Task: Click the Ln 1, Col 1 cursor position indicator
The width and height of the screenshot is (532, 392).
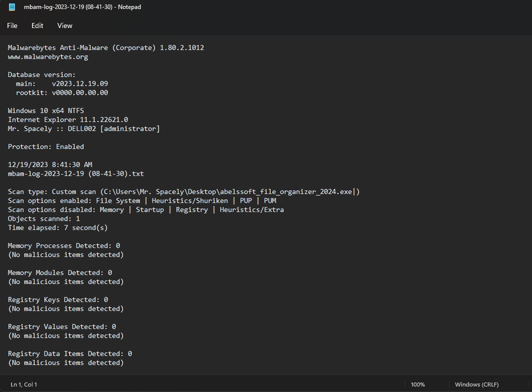Action: 24,384
